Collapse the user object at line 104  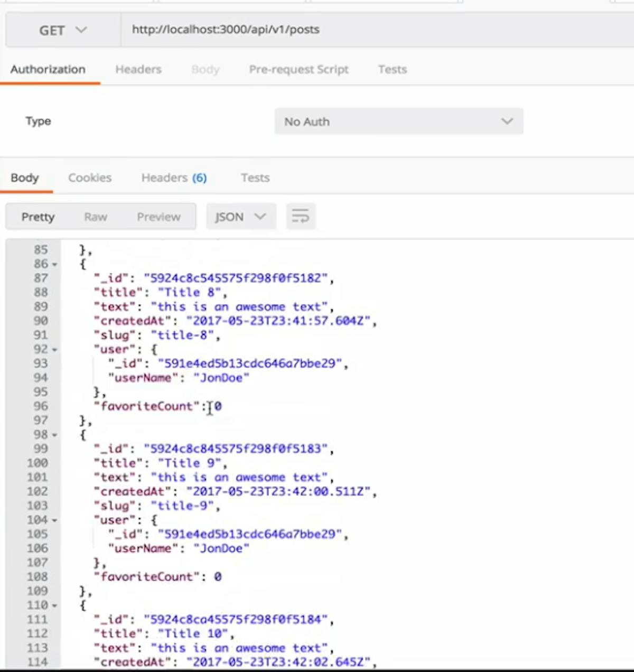[54, 520]
